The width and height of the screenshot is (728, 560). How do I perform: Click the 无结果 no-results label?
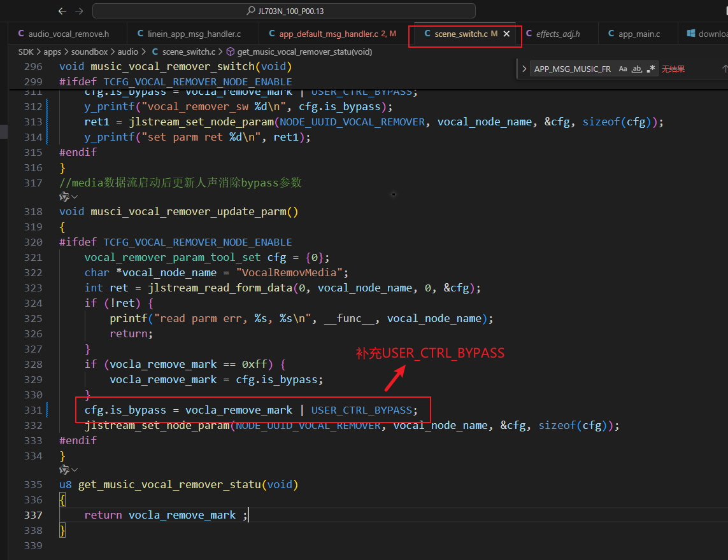pos(673,69)
